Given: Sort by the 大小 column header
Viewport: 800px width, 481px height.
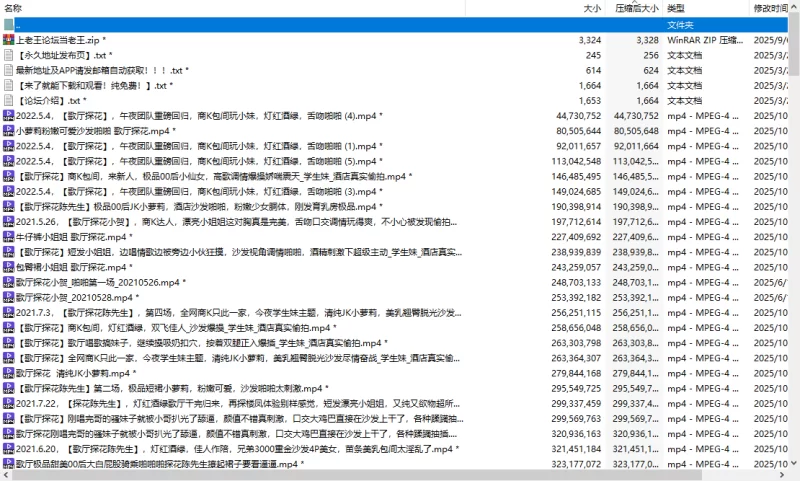Looking at the screenshot, I should pos(592,8).
